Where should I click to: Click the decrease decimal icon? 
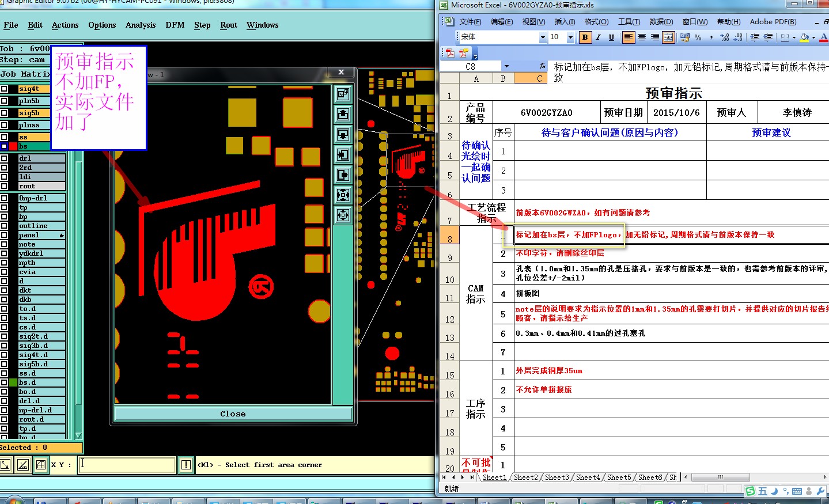(x=738, y=37)
